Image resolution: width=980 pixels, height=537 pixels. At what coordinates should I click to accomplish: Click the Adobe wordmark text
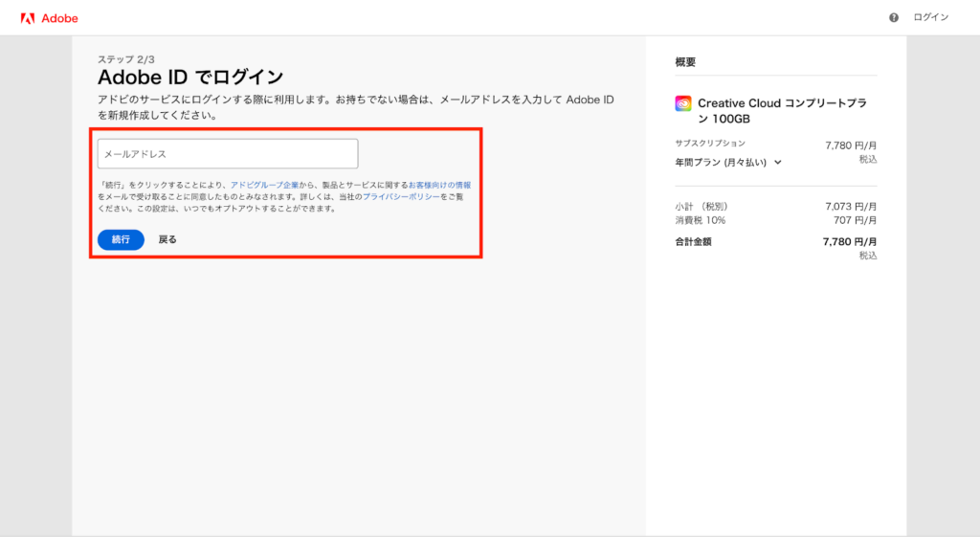point(59,19)
